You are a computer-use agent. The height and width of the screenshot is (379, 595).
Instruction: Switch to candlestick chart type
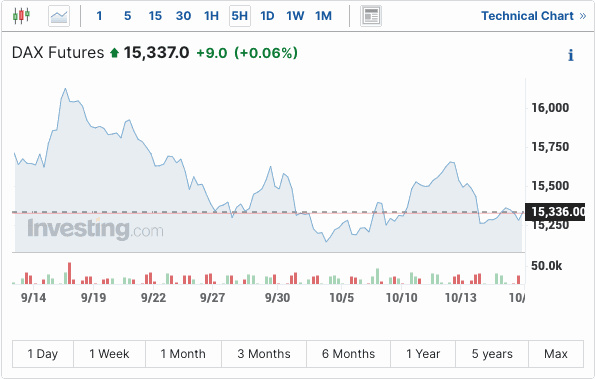(21, 16)
